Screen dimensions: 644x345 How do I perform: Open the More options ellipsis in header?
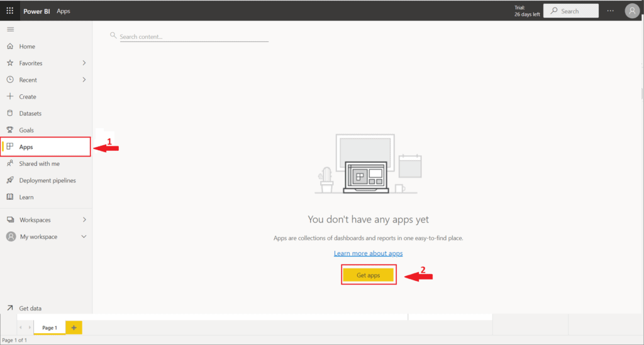[x=611, y=11]
